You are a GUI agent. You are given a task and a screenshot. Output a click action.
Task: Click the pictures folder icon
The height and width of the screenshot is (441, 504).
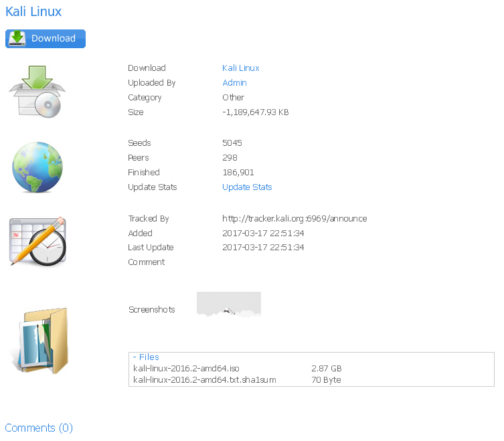pos(41,341)
